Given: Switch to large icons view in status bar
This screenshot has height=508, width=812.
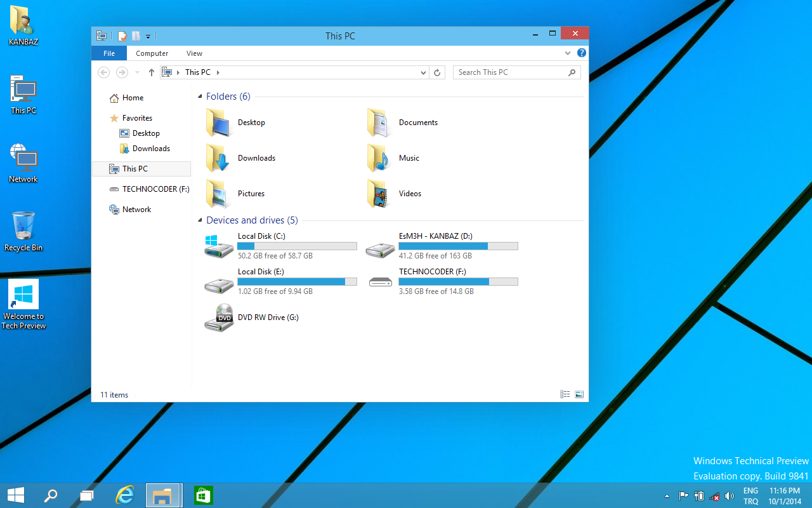Looking at the screenshot, I should click(579, 394).
